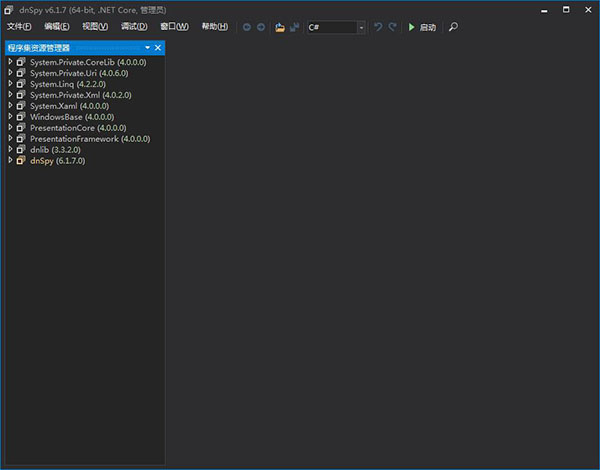Click the System.Private.CoreLib assembly icon

[x=21, y=62]
